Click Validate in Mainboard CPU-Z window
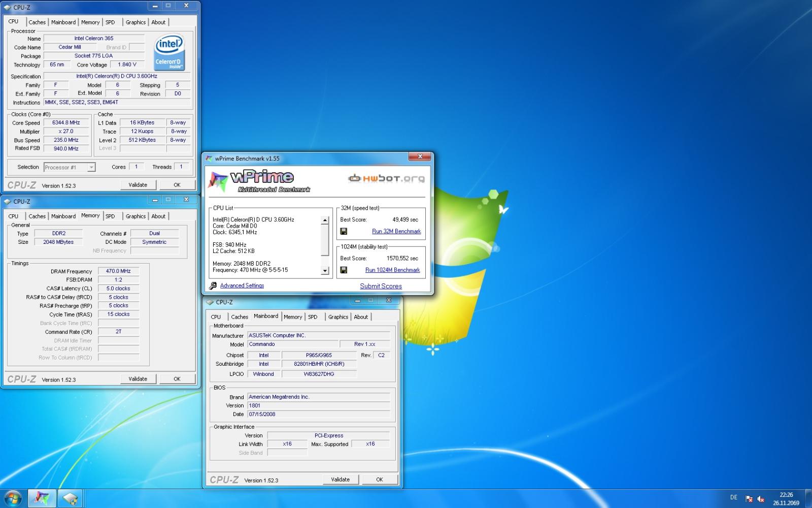This screenshot has width=812, height=508. [340, 480]
